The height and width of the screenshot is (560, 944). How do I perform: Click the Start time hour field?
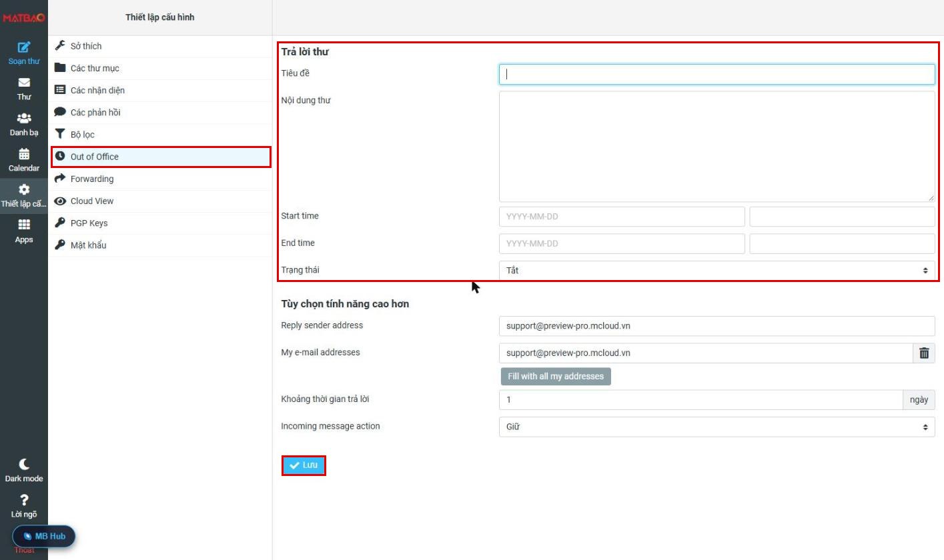[x=842, y=217]
